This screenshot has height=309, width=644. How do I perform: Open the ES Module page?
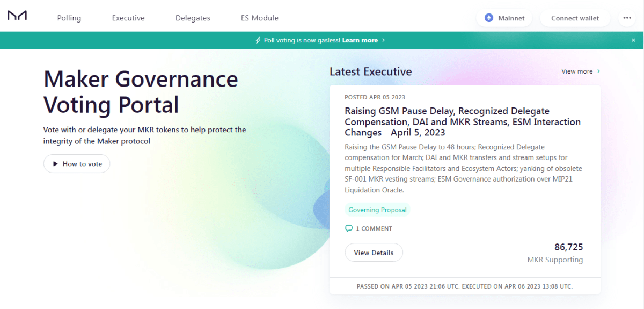260,18
